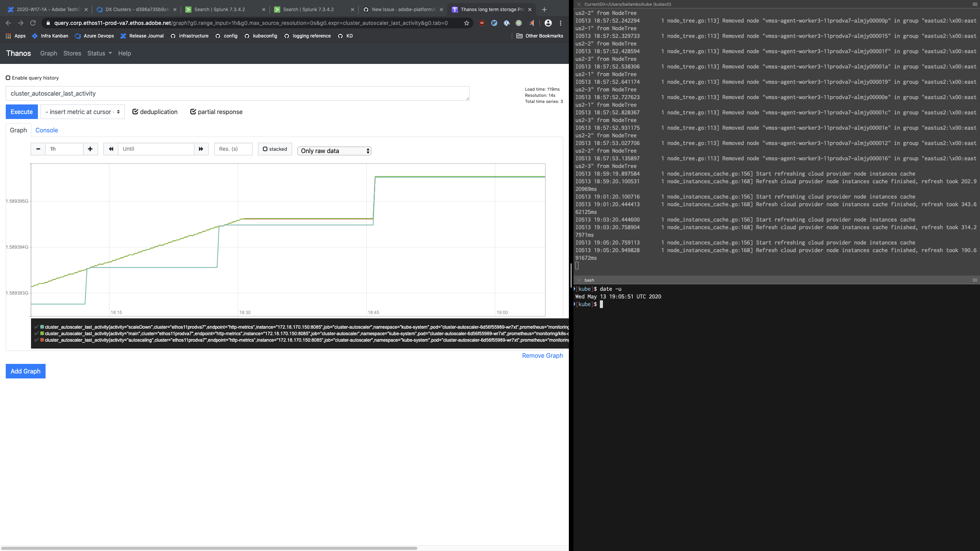Click the green main activity legend swatch
The height and width of the screenshot is (551, 980).
coord(42,334)
